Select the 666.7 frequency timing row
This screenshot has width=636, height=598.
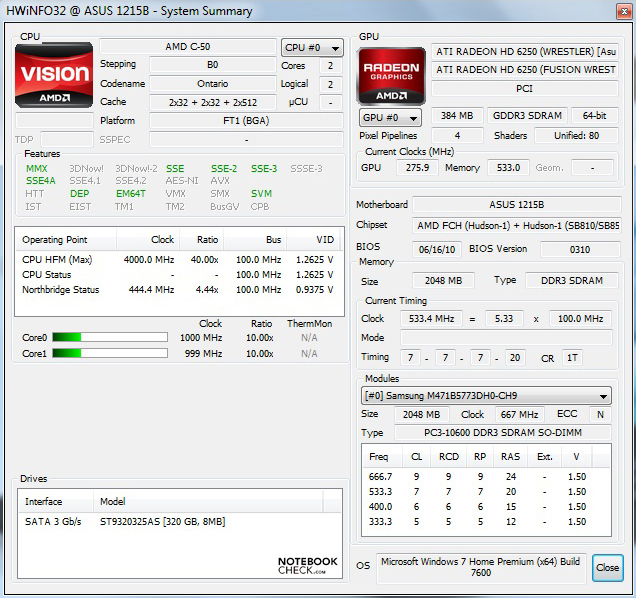[x=486, y=476]
